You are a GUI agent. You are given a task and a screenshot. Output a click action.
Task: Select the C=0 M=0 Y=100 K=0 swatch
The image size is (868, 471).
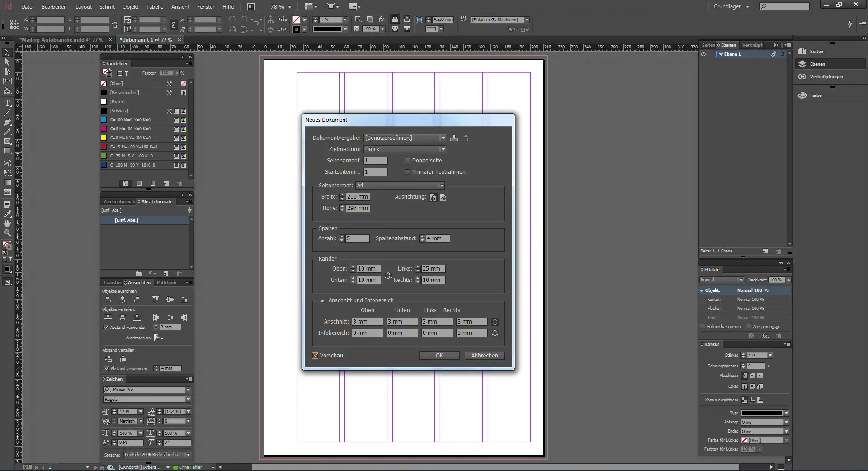131,138
